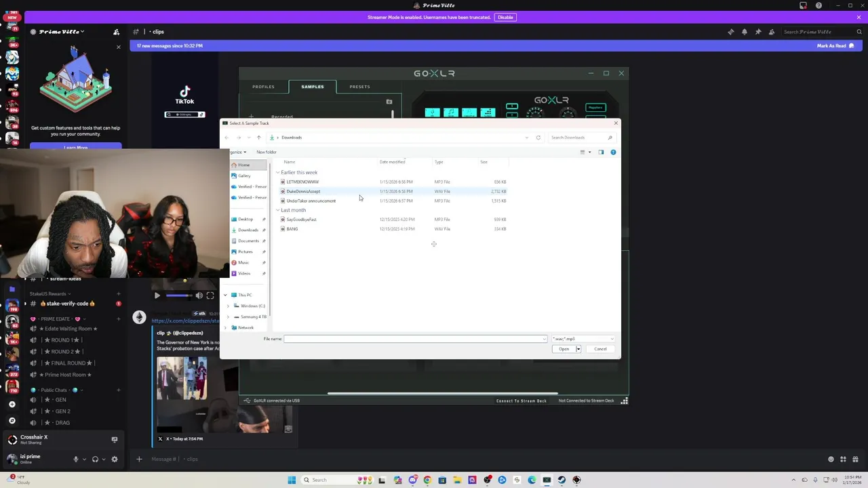This screenshot has height=488, width=868.
Task: Collapse the This PC tree node
Action: coord(226,295)
